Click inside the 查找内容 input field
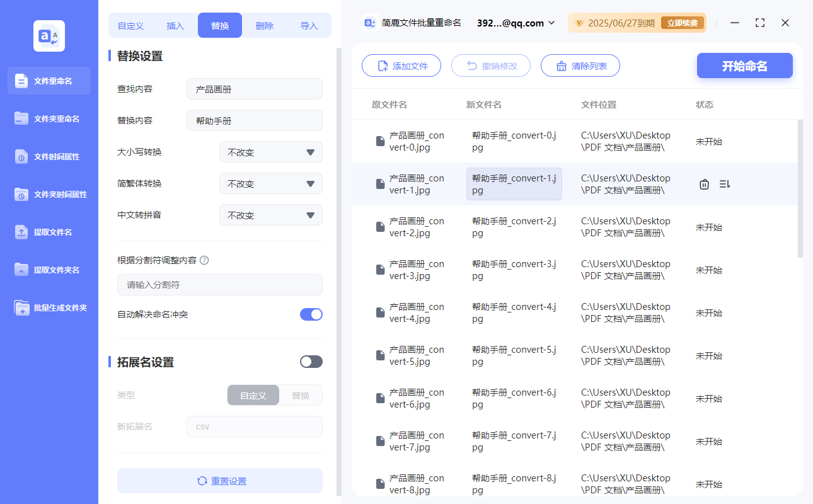The width and height of the screenshot is (813, 504). (x=254, y=89)
